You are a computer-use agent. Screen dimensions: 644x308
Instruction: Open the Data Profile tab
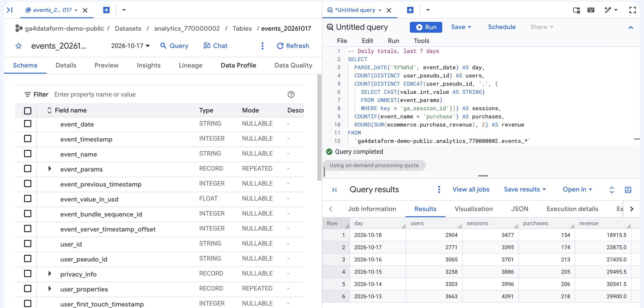[x=238, y=65]
